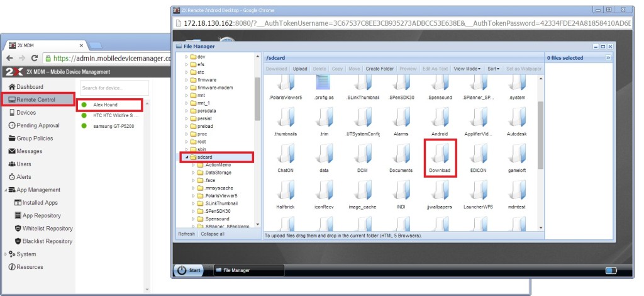
Task: Select the samsung GT-P5200 device
Action: point(108,126)
